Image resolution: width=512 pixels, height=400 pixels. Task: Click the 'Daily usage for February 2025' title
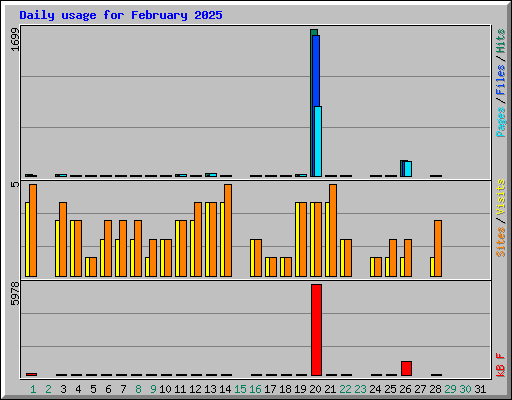(121, 15)
